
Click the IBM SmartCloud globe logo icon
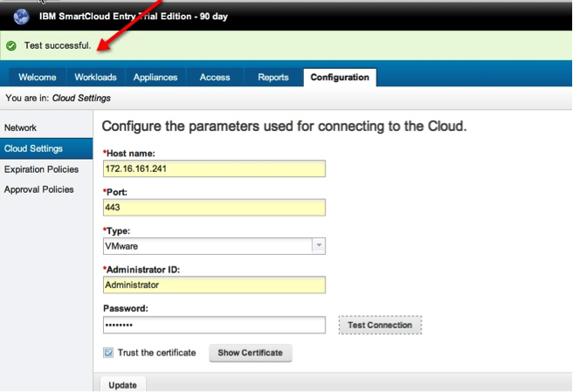click(x=21, y=17)
